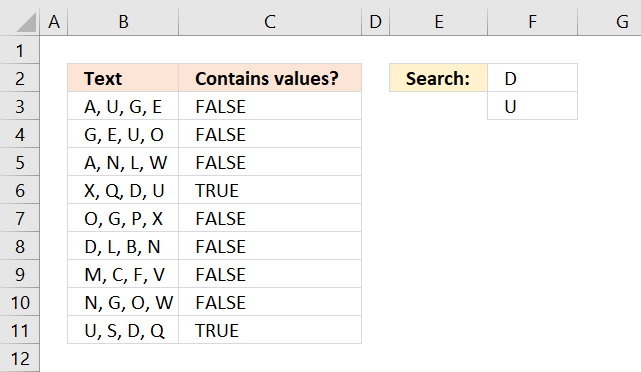Select column A header
This screenshot has width=641, height=372.
tap(54, 22)
